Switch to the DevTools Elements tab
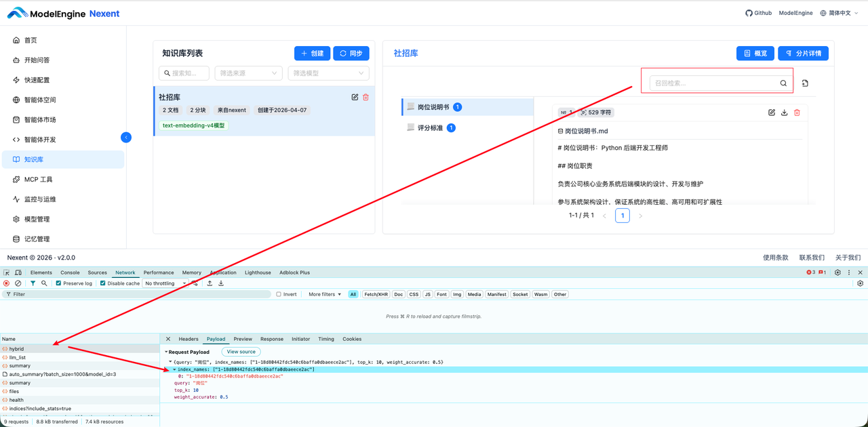Image resolution: width=868 pixels, height=427 pixels. 41,272
